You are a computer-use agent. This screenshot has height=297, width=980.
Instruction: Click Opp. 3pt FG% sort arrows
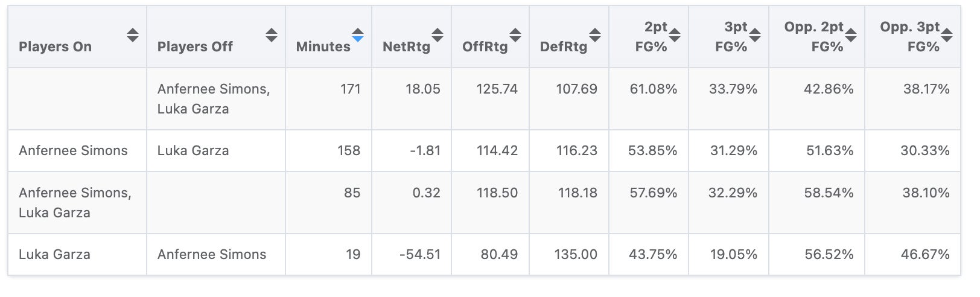tap(947, 35)
